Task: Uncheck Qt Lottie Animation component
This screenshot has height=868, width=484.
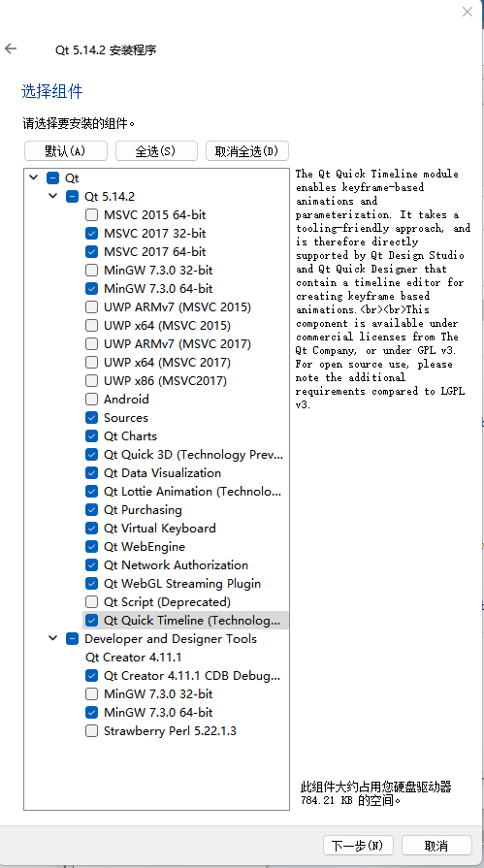Action: pyautogui.click(x=91, y=491)
